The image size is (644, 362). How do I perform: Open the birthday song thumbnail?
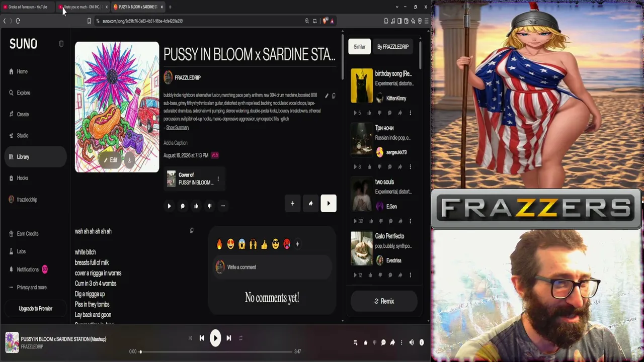click(362, 85)
